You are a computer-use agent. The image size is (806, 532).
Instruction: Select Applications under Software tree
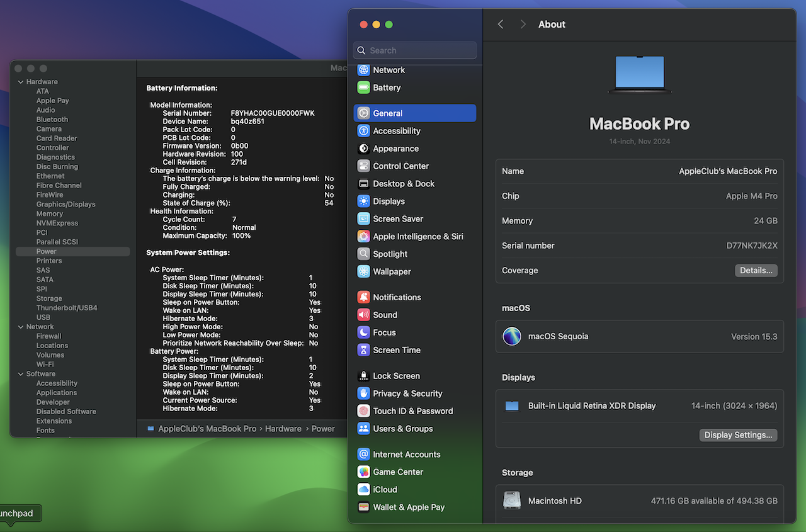57,393
